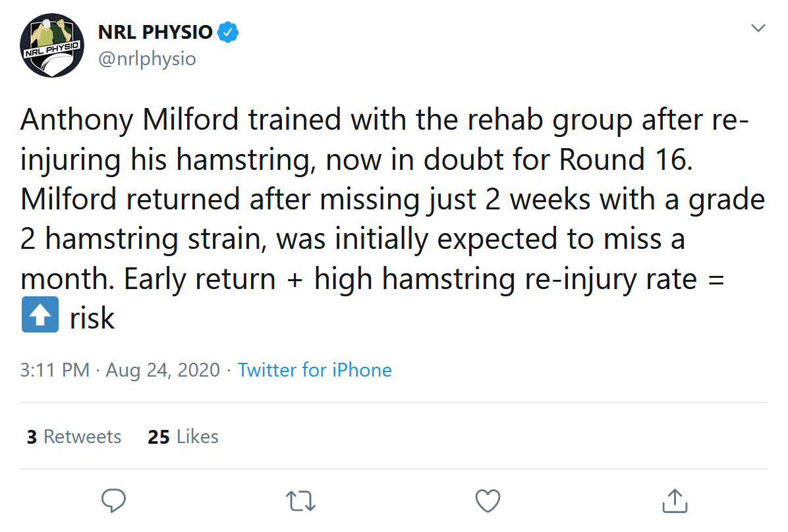The image size is (788, 532).
Task: Click the word 'risk' ending the tweet
Action: point(92,318)
